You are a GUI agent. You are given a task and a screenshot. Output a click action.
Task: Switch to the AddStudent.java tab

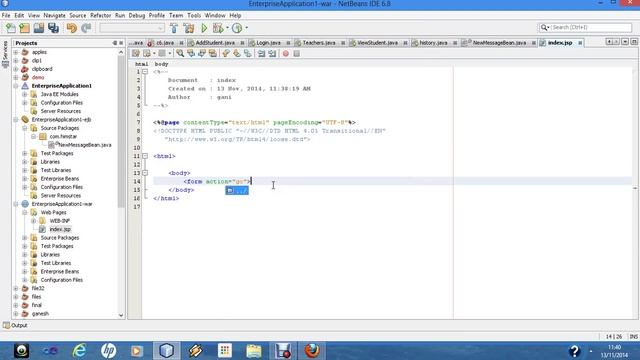pyautogui.click(x=215, y=42)
